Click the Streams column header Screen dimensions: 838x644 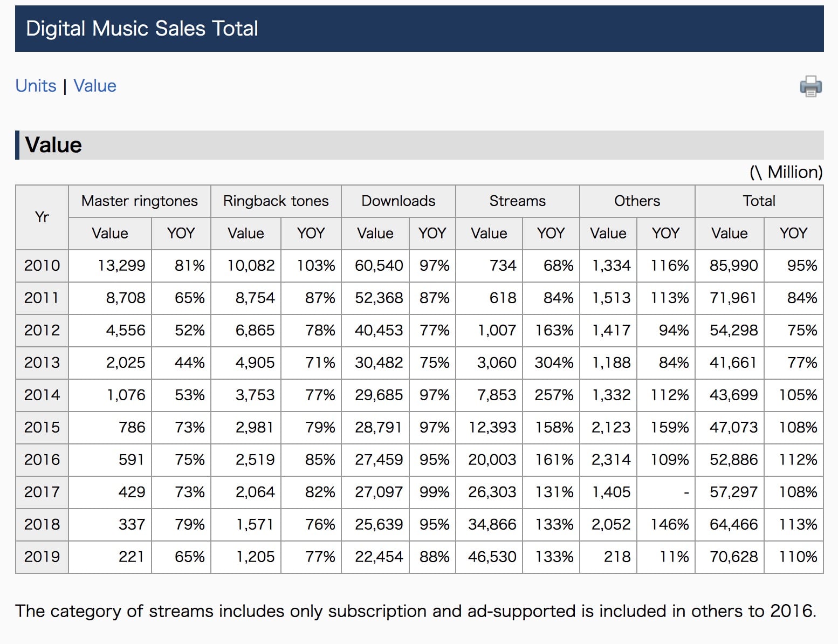click(x=517, y=201)
